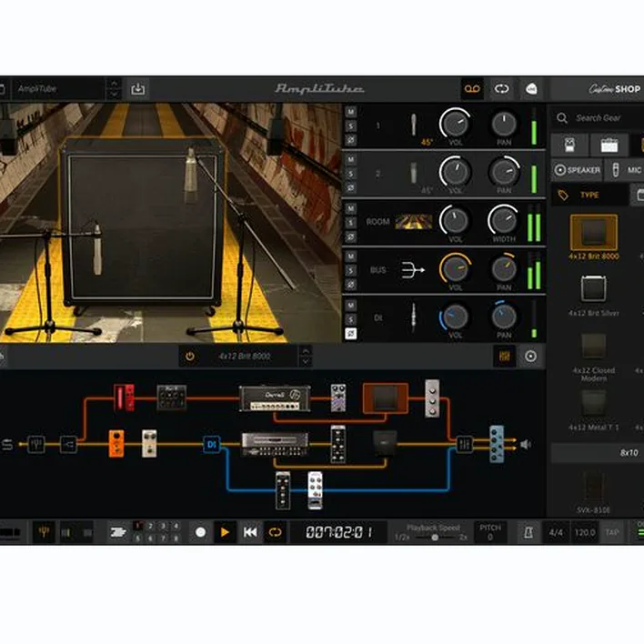Solo the BUS channel
This screenshot has height=644, width=644.
pyautogui.click(x=351, y=271)
